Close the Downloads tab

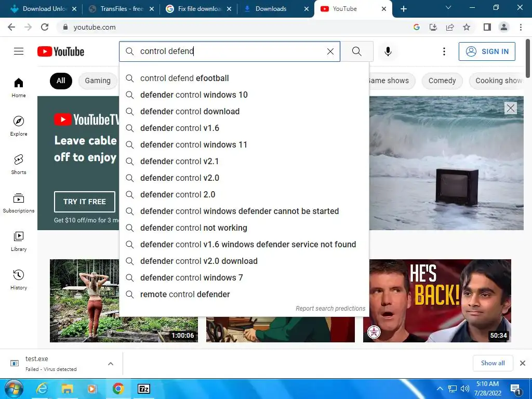(x=307, y=9)
